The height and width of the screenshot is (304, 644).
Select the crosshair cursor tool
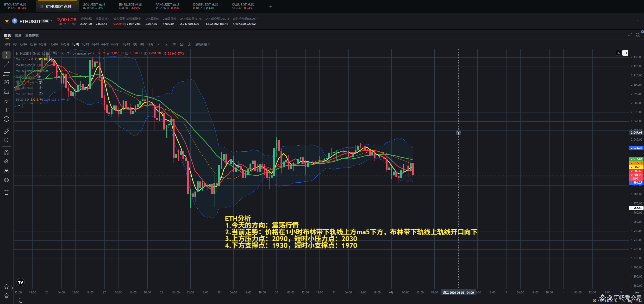coord(6,55)
